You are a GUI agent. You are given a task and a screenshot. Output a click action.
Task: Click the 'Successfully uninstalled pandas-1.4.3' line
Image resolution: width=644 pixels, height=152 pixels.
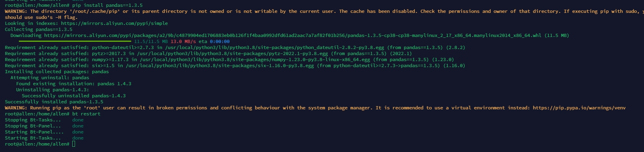pos(74,96)
